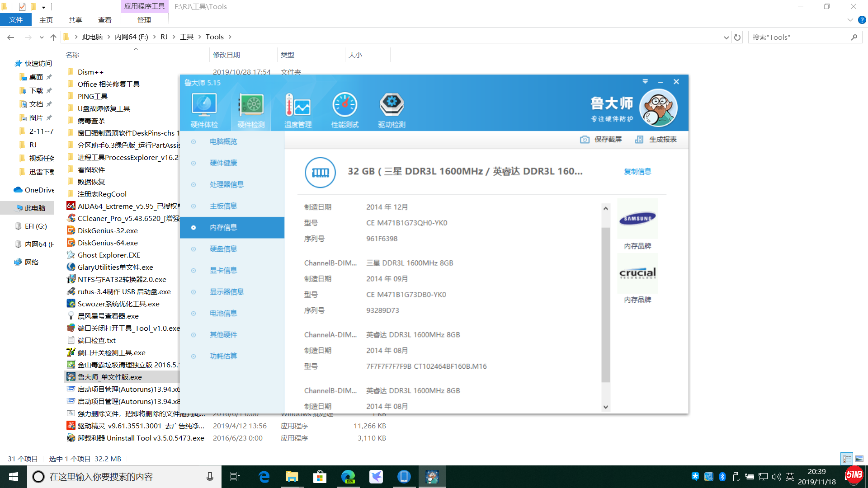Switch to 硬件检测 section

pos(251,108)
